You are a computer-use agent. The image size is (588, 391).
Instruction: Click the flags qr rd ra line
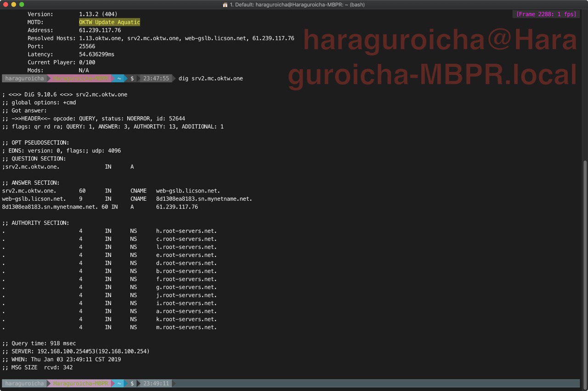tap(113, 126)
